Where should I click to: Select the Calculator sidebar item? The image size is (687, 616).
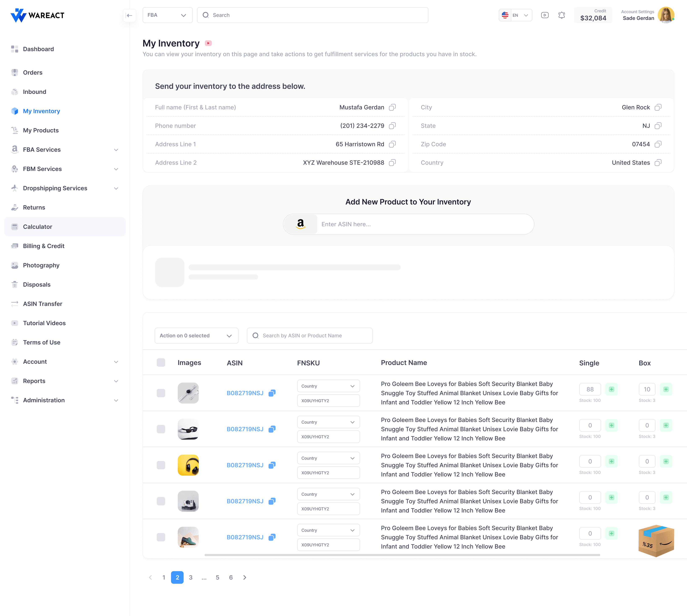pyautogui.click(x=38, y=226)
